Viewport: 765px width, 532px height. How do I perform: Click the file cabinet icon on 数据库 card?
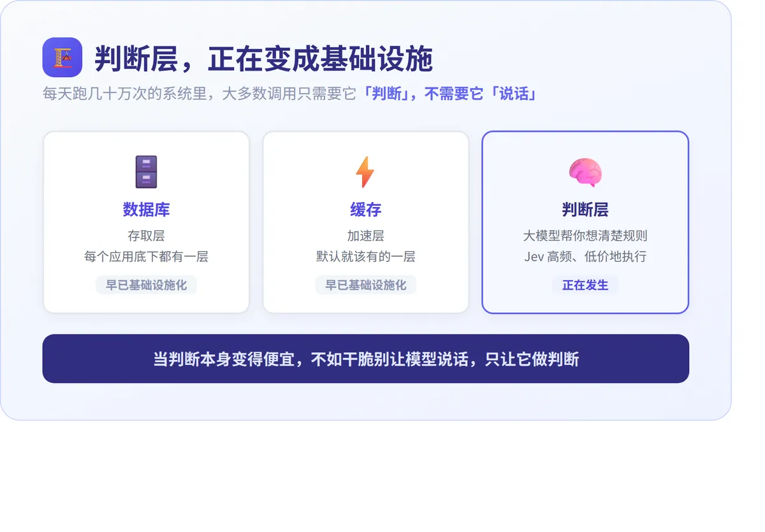coord(146,171)
